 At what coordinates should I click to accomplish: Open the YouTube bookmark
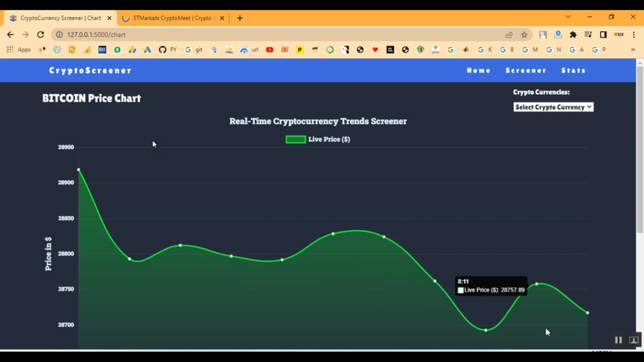[x=270, y=50]
